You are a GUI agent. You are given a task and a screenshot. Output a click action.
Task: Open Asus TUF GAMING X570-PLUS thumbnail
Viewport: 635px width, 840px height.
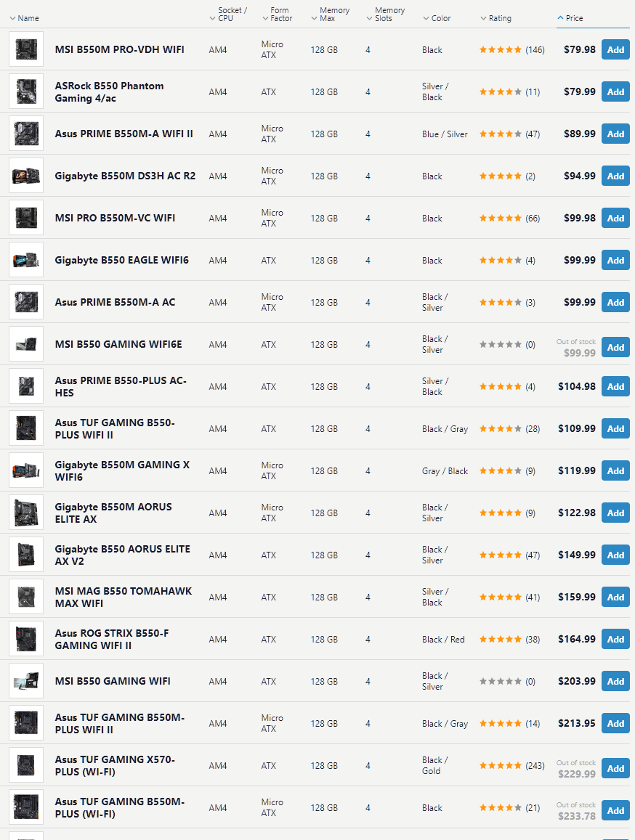pyautogui.click(x=26, y=765)
